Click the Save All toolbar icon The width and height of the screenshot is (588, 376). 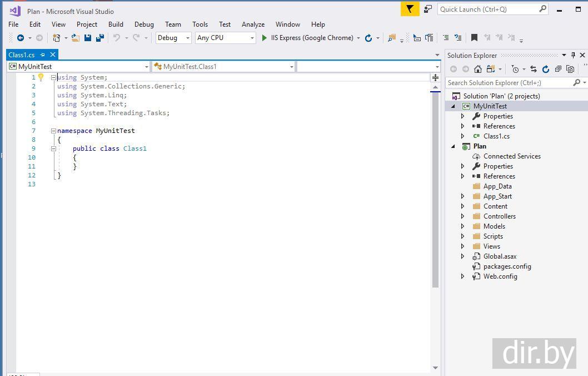100,38
